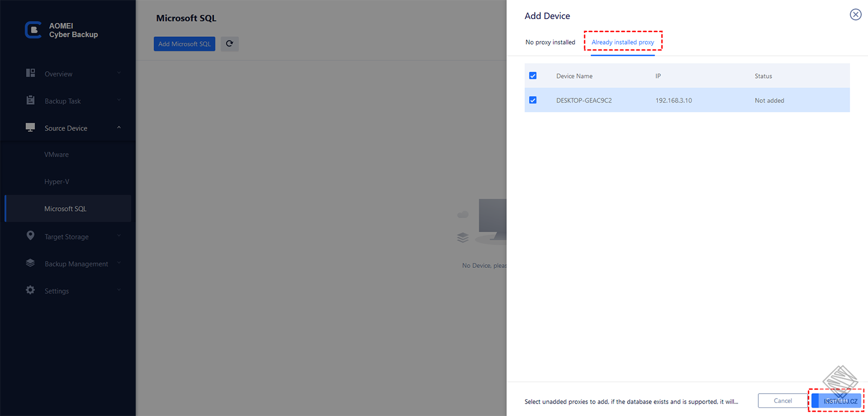The image size is (868, 416).
Task: Close the Add Device panel
Action: click(x=856, y=15)
